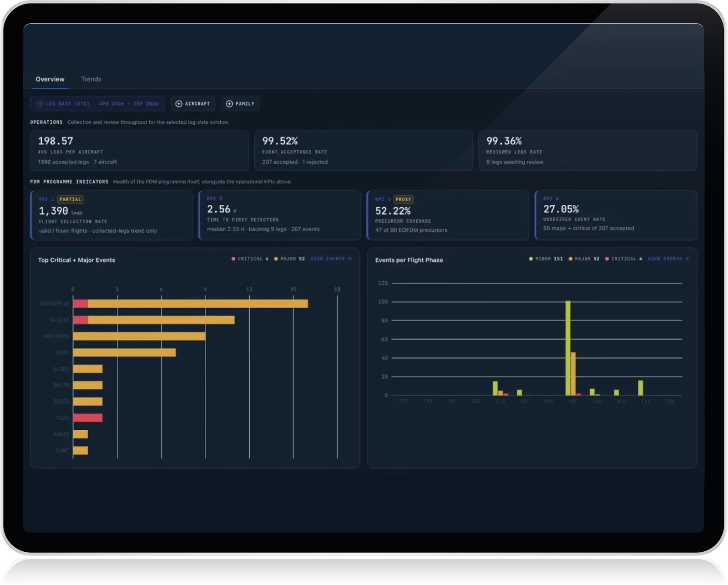Screen dimensions: 728x585
Task: Click the 52.22% precursor coverage value
Action: [393, 211]
